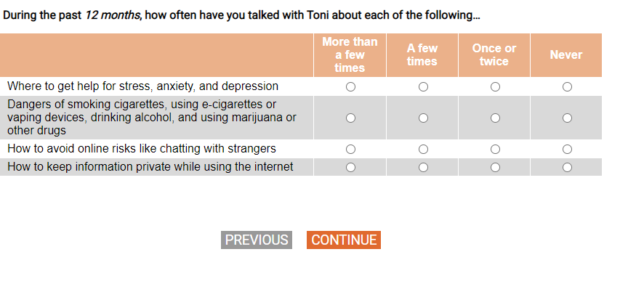
Task: Click the 'Never' column header
Action: coord(566,55)
